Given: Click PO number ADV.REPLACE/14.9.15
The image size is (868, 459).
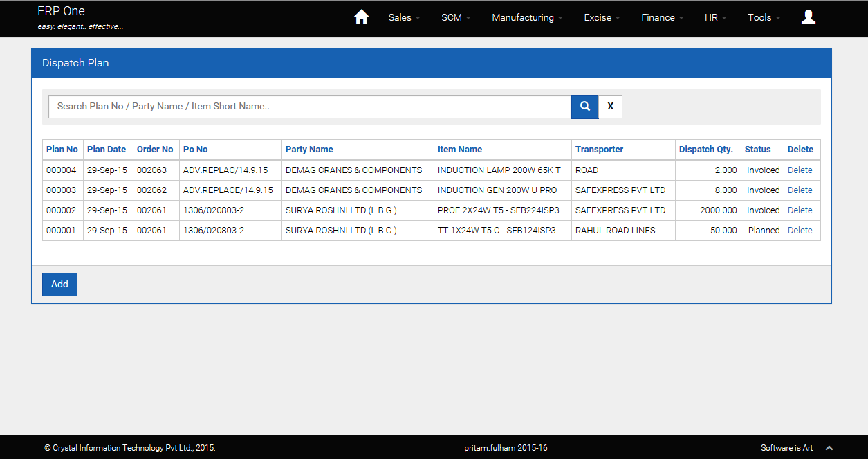Looking at the screenshot, I should 228,190.
